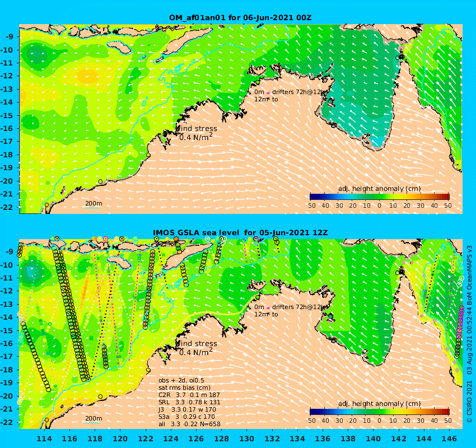476x448 pixels.
Task: Click the yellow tide gauge circle near -18 in bottom map
Action: click(x=148, y=370)
